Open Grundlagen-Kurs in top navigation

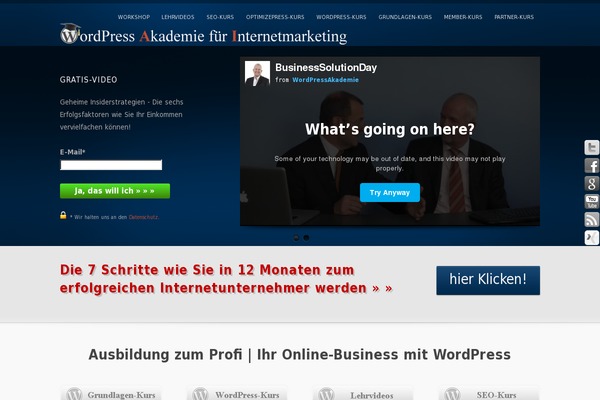tap(405, 17)
